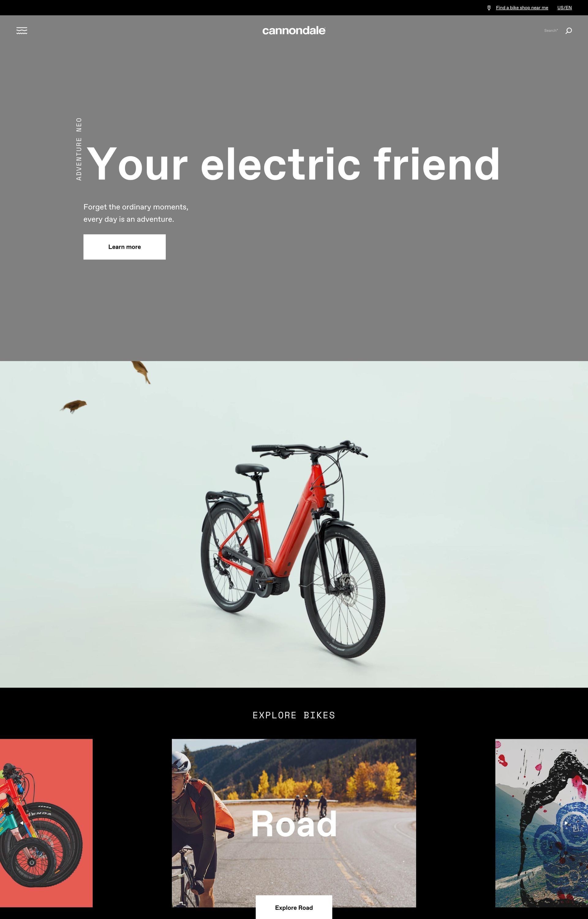Click the vertical ADVENTURE NEO label
Viewport: 588px width, 919px height.
(79, 149)
